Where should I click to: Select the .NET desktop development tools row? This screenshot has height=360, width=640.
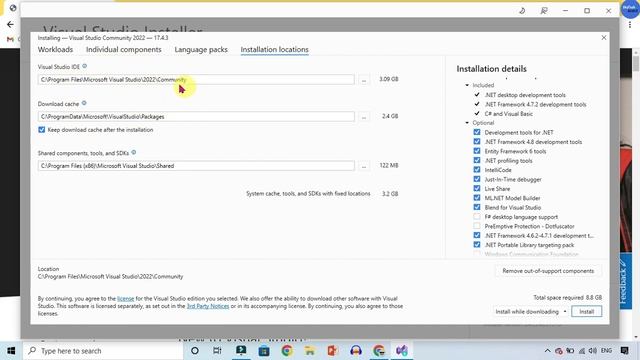tap(525, 95)
